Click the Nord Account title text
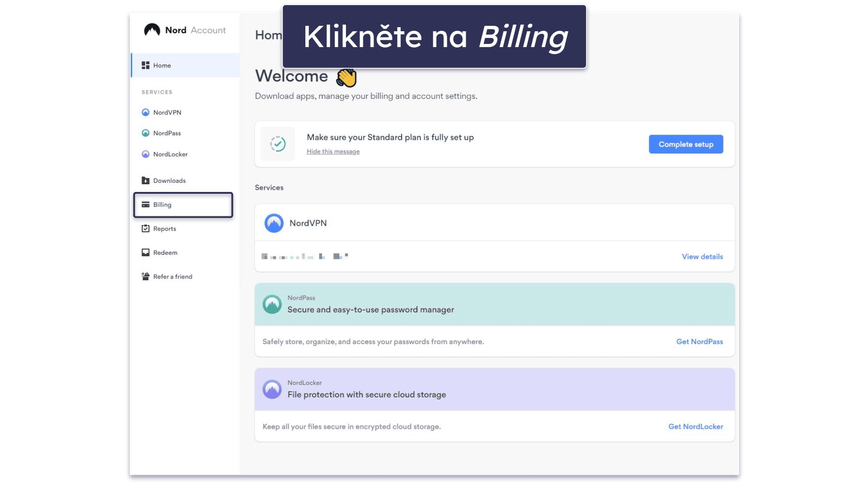Screen dimensions: 868x484 195,30
